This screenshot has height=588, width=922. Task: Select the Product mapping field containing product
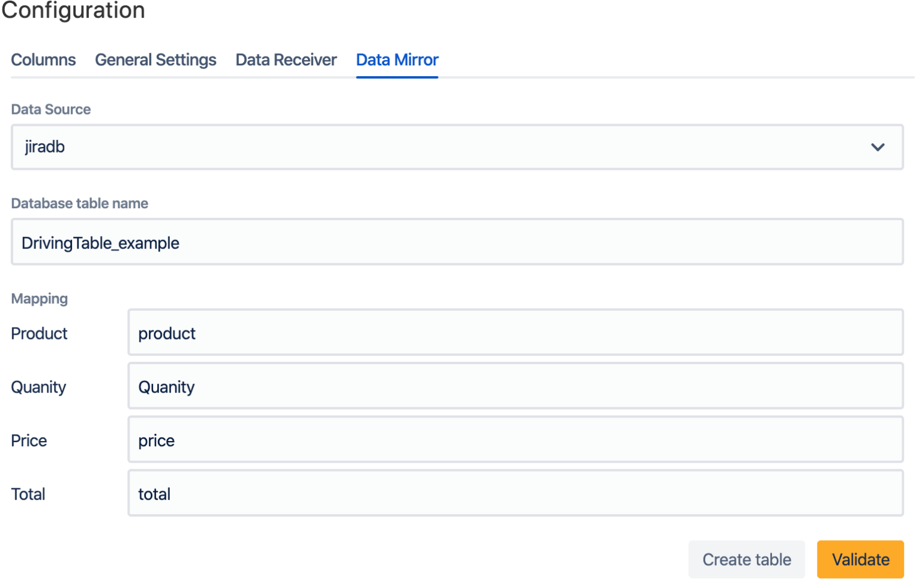[515, 333]
